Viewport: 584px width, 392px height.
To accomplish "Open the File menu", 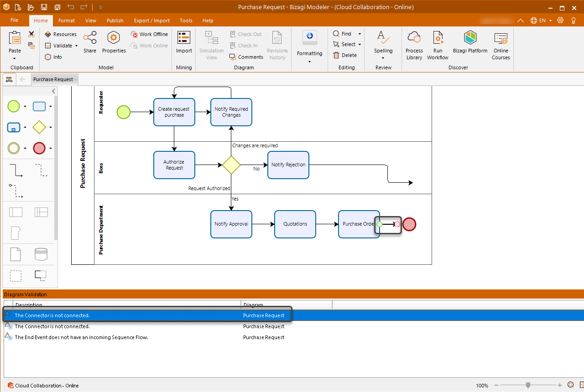I will (14, 21).
